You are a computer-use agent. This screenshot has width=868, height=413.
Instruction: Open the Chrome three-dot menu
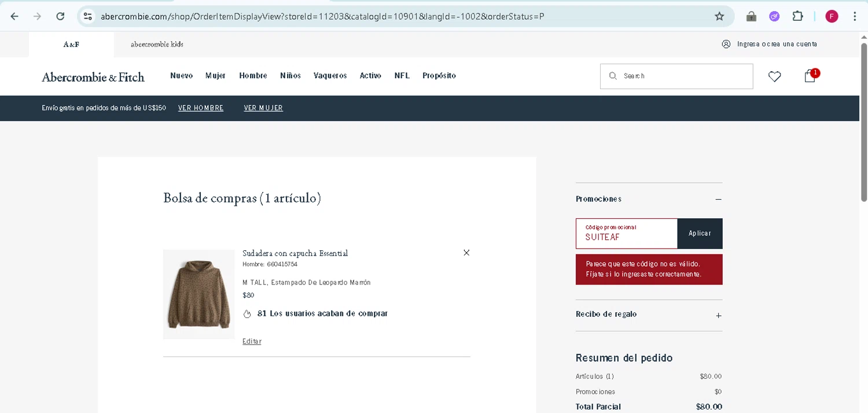click(x=855, y=16)
